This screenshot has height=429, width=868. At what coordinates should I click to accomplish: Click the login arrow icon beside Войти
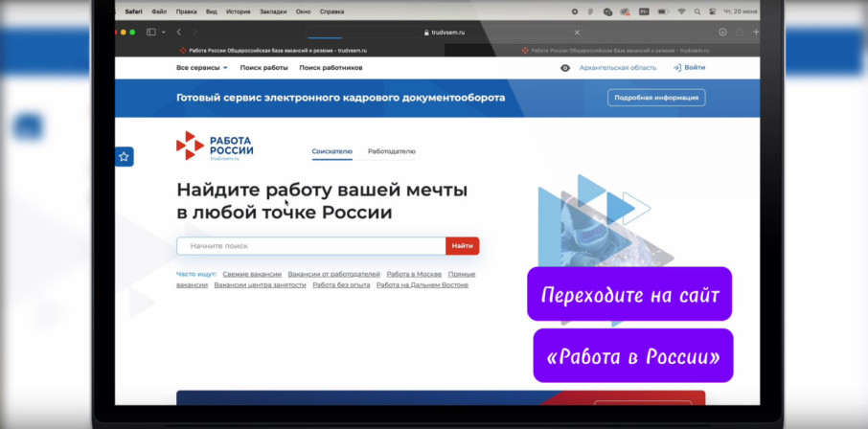pyautogui.click(x=676, y=68)
